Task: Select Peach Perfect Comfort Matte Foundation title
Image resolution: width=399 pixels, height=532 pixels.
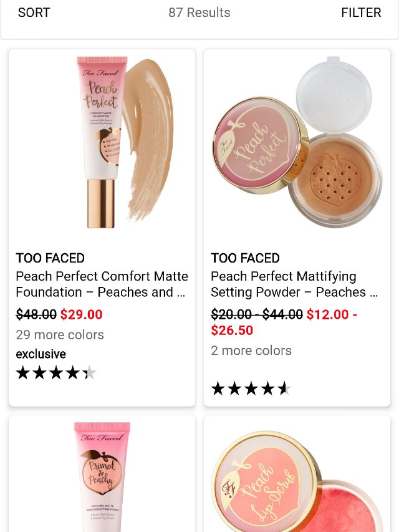Action: [x=102, y=284]
